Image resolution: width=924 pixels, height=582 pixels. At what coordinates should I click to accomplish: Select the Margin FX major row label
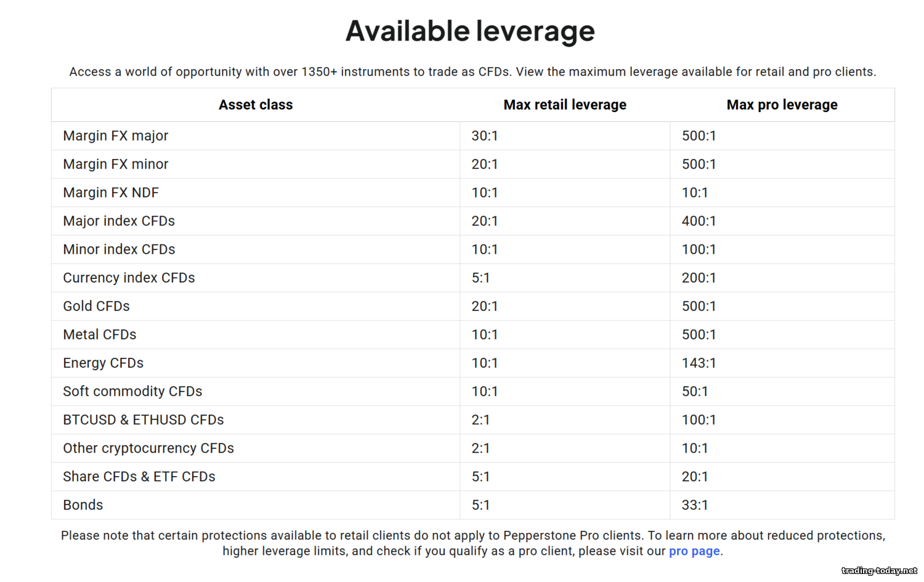(x=116, y=135)
